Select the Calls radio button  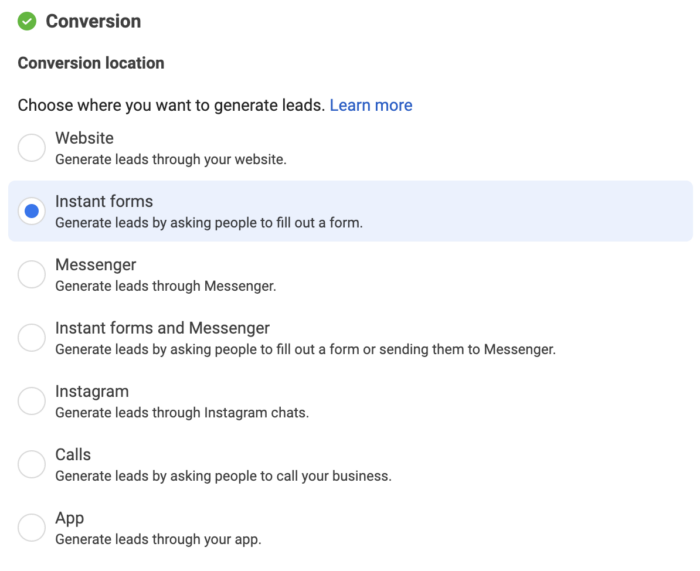pos(32,464)
